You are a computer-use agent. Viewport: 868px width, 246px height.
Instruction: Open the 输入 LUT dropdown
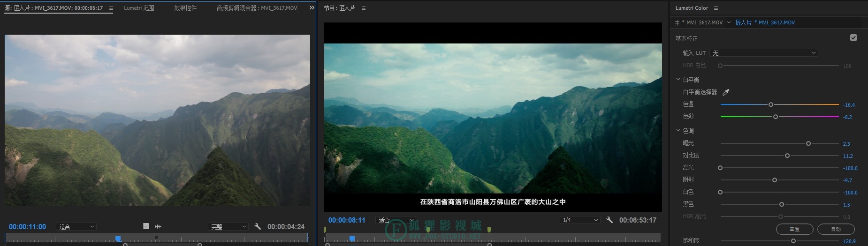pos(764,53)
